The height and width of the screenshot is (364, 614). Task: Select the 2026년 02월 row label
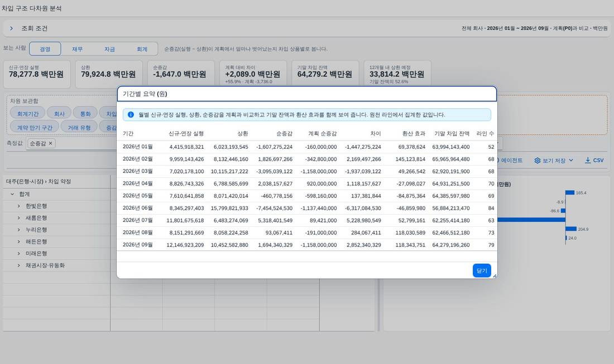[137, 159]
